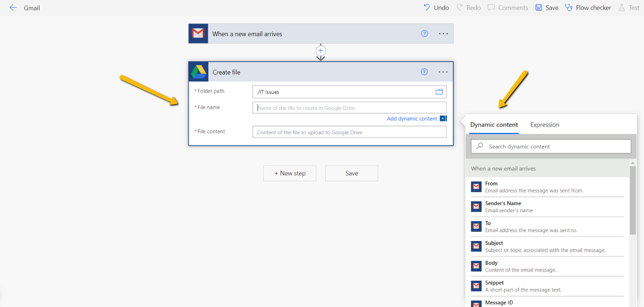Open ellipsis menu on Create file step
The image size is (644, 307).
point(443,72)
